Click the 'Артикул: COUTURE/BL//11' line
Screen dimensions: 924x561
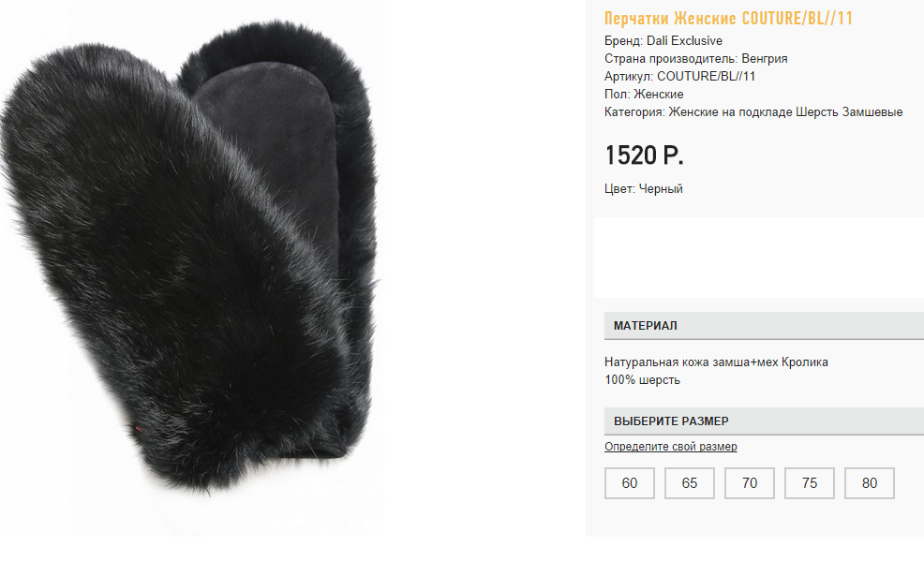680,77
